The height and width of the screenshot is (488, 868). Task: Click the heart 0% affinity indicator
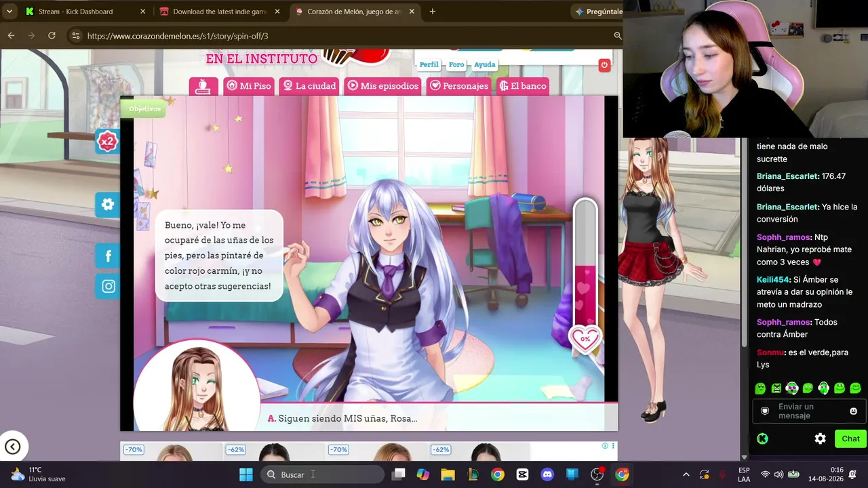[585, 338]
